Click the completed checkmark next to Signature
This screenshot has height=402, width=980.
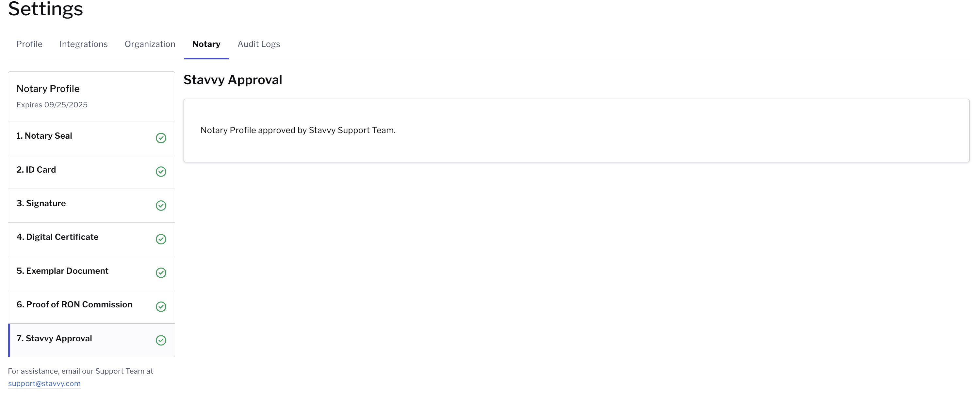(x=161, y=206)
